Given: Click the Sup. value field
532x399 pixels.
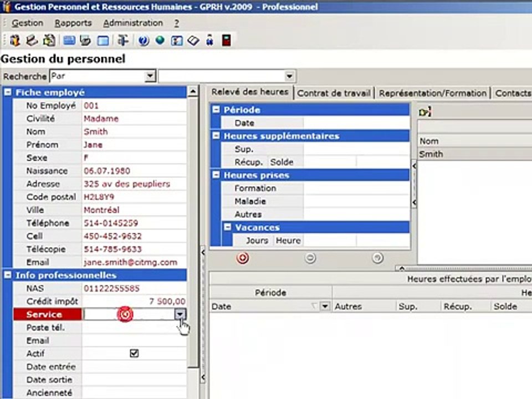Looking at the screenshot, I should 356,149.
